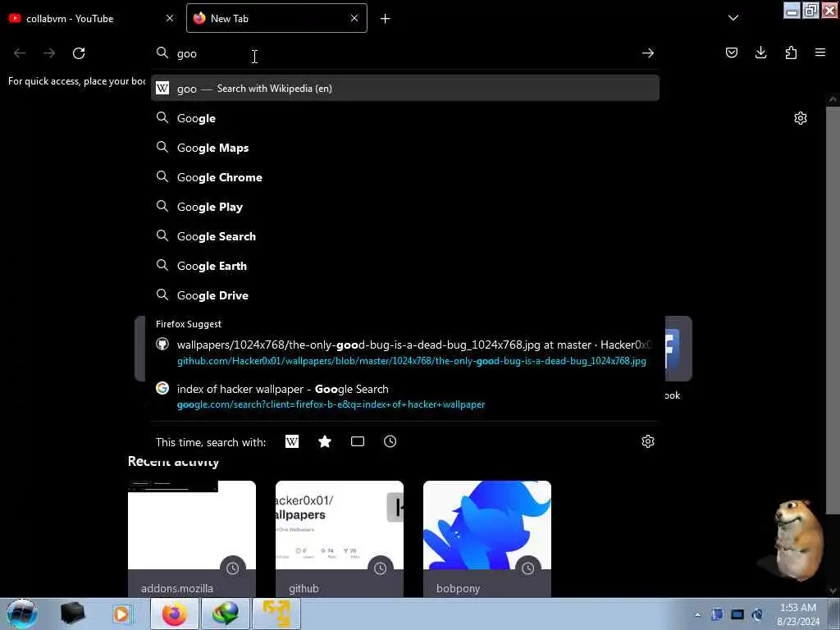The width and height of the screenshot is (840, 630).
Task: Open search settings gear in dropdown
Action: click(648, 441)
